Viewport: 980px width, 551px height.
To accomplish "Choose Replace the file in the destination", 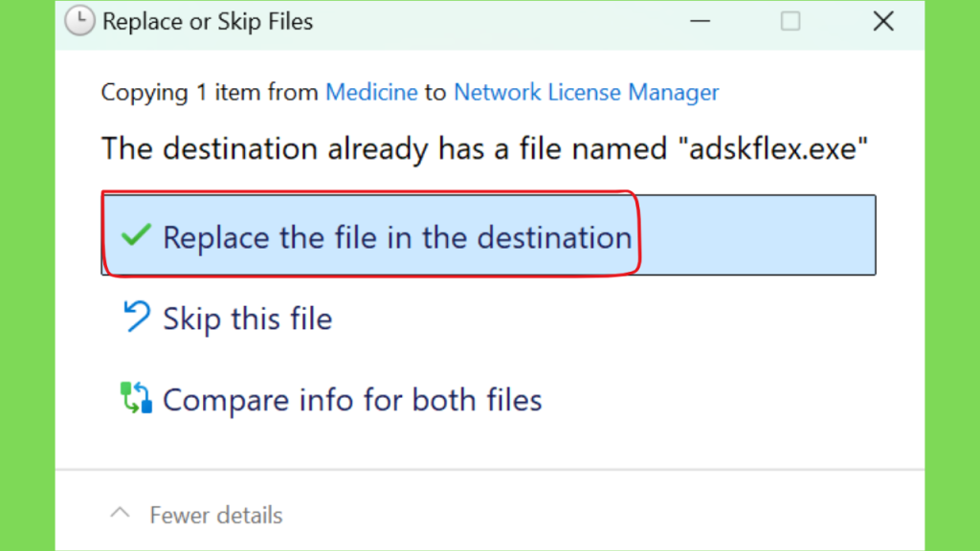I will (489, 235).
